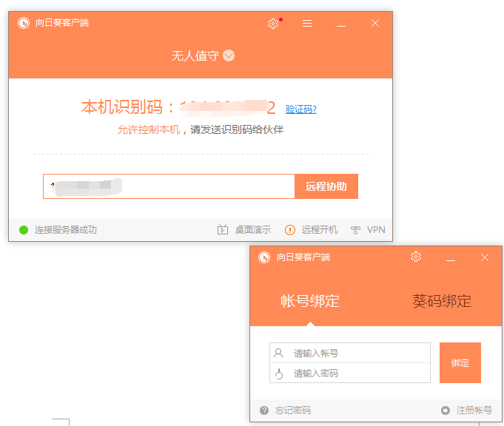The height and width of the screenshot is (426, 504).
Task: Click the 注册帐号 link
Action: pos(474,410)
